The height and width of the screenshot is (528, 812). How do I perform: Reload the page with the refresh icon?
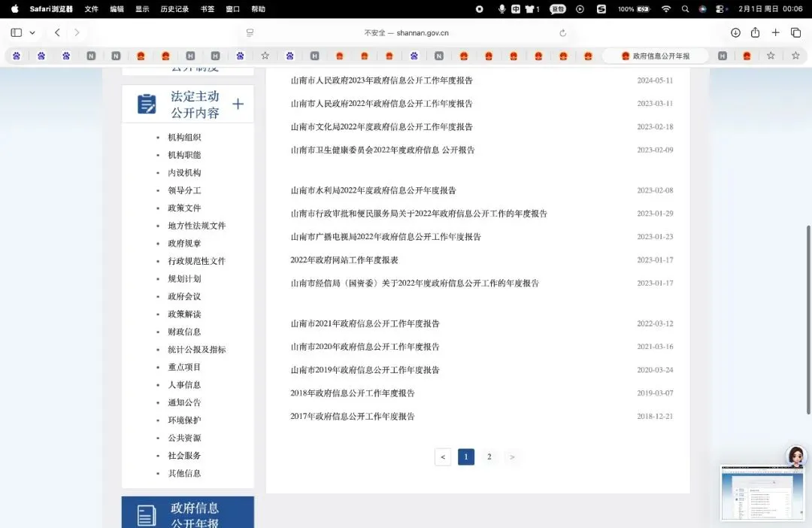tap(563, 32)
